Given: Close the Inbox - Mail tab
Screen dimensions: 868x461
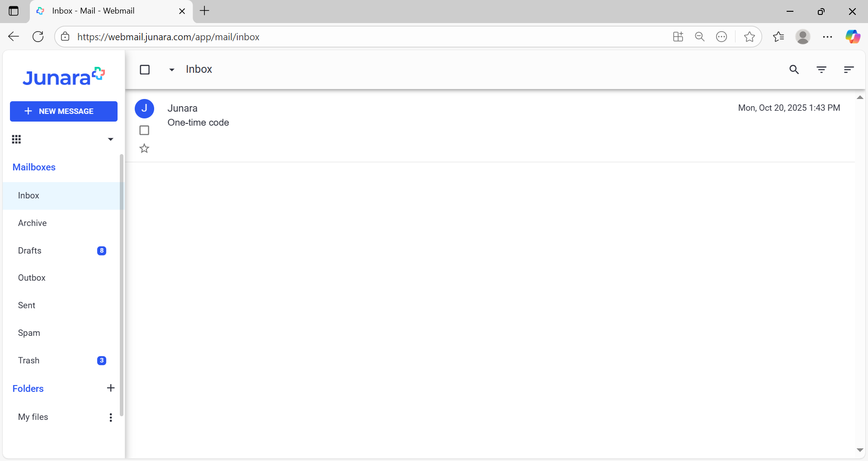Looking at the screenshot, I should point(182,11).
